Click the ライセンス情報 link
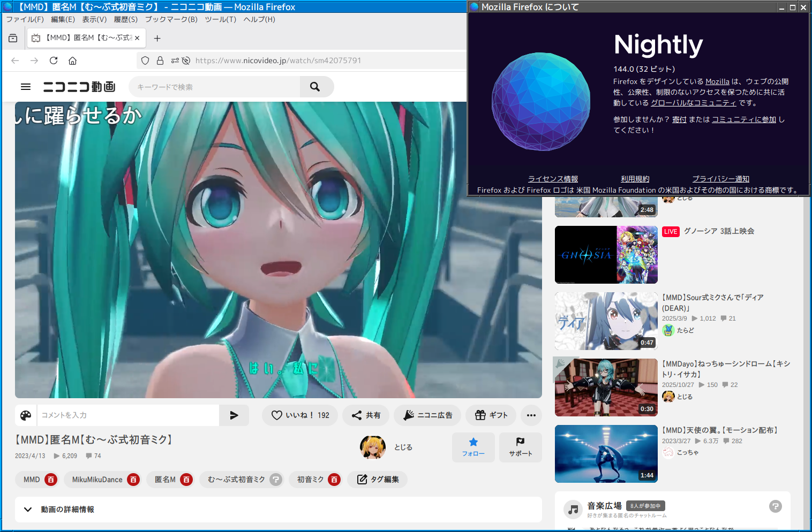 (x=553, y=179)
